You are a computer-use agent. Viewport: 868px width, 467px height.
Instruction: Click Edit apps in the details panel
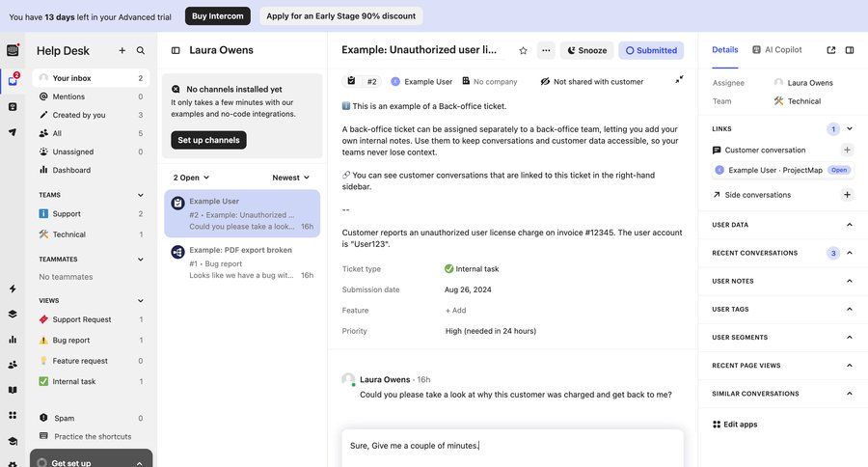735,425
